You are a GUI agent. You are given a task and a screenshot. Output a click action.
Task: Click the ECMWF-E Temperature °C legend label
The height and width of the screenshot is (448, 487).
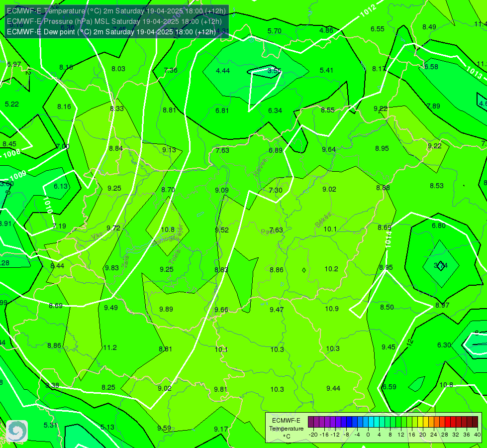[286, 429]
